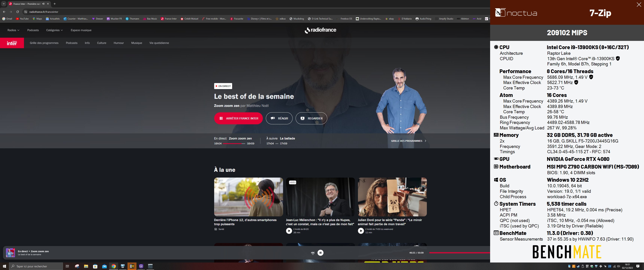Open the site info icon in address bar
This screenshot has width=644, height=270.
click(25, 12)
